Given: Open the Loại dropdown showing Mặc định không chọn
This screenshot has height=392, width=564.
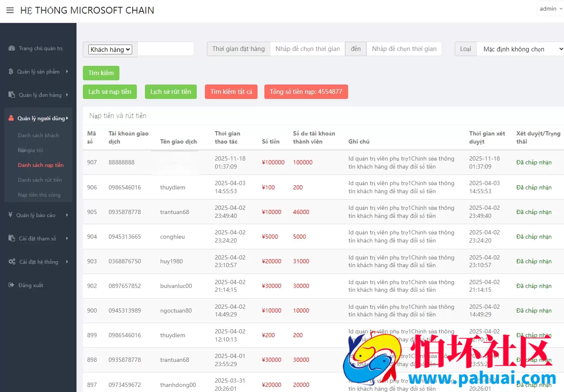Looking at the screenshot, I should pyautogui.click(x=520, y=49).
